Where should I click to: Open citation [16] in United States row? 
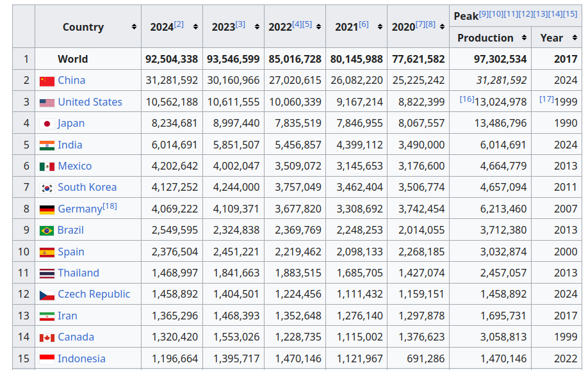tap(467, 99)
